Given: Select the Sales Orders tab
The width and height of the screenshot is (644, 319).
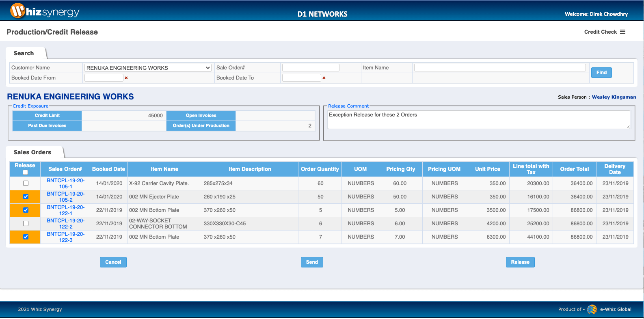Looking at the screenshot, I should 32,152.
